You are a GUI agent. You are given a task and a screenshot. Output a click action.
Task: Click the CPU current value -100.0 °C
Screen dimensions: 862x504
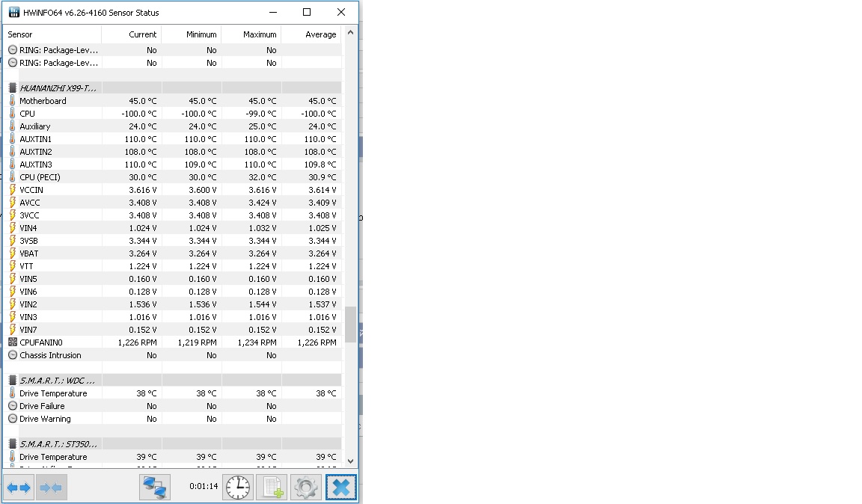coord(139,113)
